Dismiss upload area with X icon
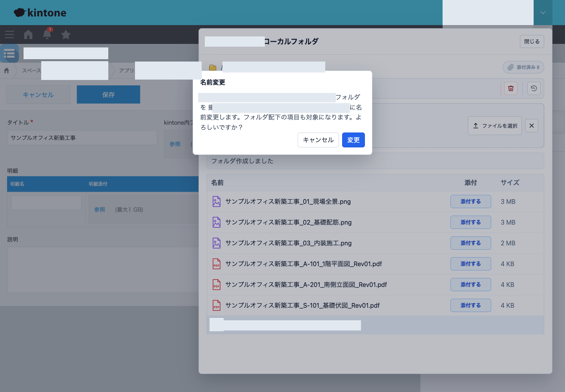This screenshot has width=565, height=392. (532, 126)
